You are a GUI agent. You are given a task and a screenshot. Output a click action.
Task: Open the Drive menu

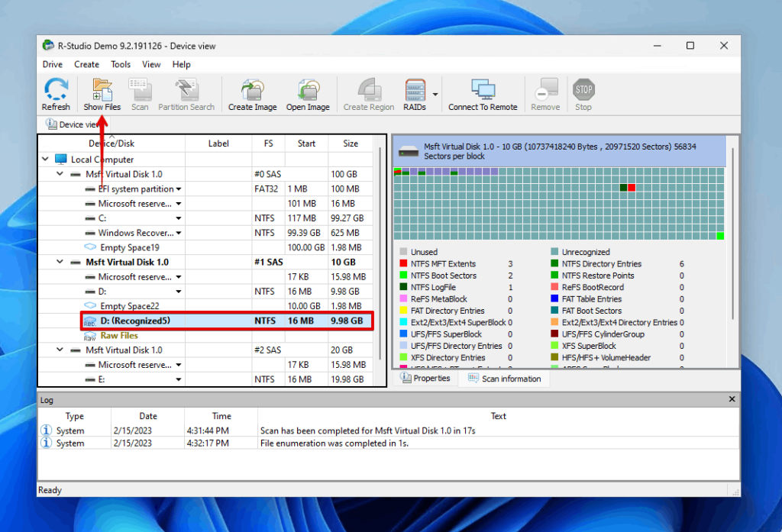pos(51,64)
